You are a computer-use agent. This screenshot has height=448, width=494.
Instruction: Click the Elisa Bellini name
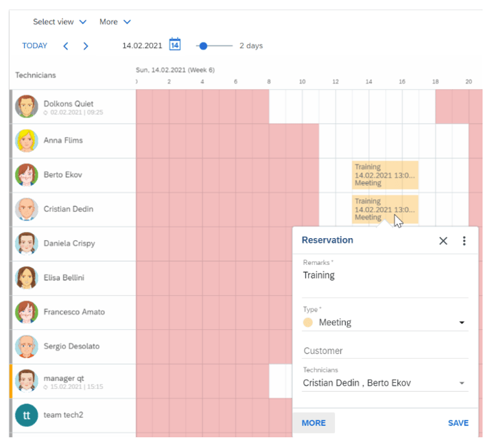click(x=64, y=278)
